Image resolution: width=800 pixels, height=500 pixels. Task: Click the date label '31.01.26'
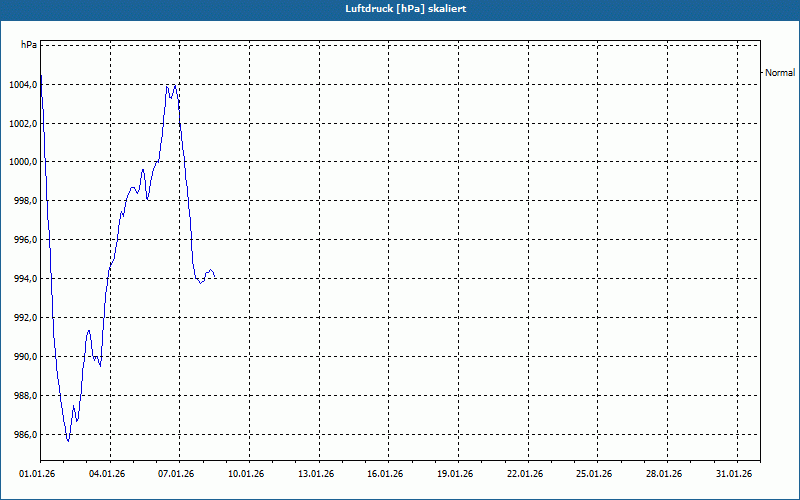(734, 474)
